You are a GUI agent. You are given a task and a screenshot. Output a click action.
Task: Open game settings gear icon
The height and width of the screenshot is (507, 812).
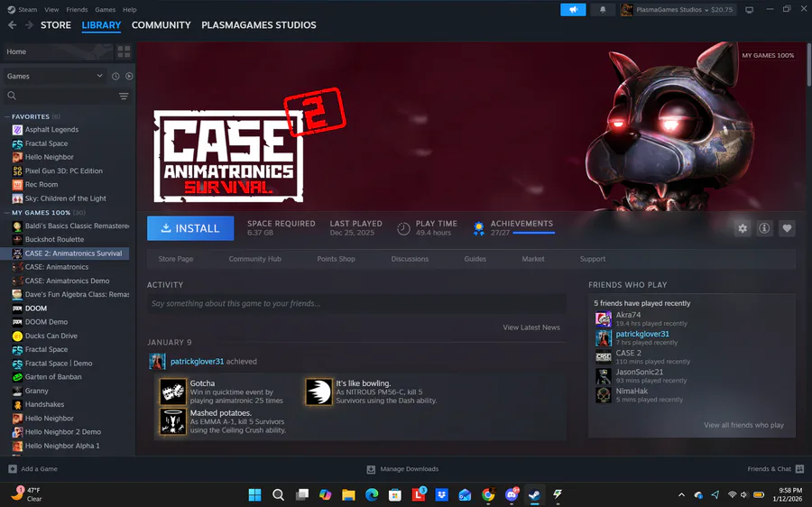[743, 228]
